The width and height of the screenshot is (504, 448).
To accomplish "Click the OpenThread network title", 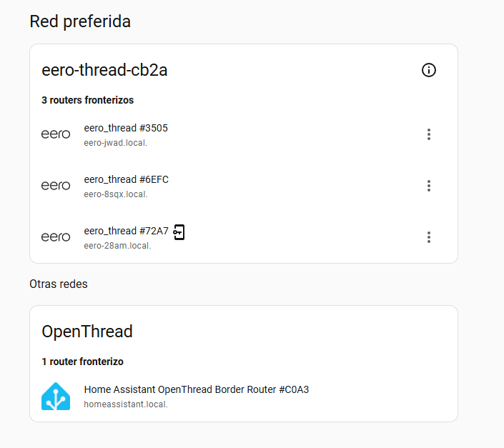I will click(x=87, y=332).
